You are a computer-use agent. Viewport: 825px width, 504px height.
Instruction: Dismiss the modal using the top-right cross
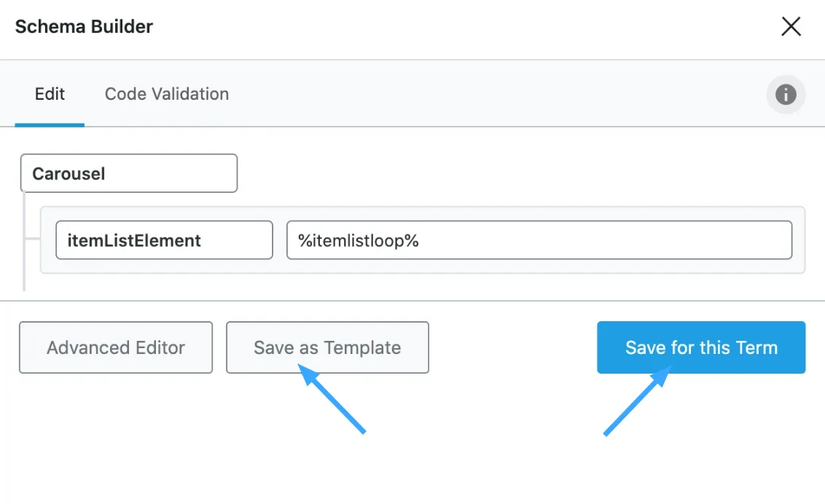(x=791, y=27)
